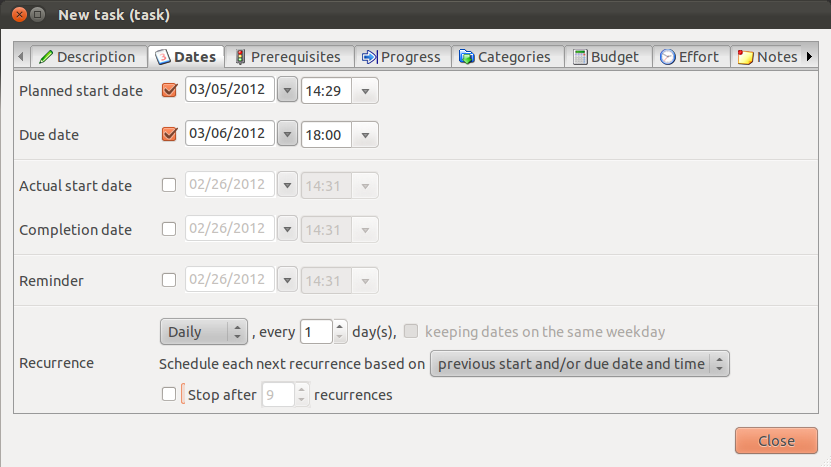Image resolution: width=831 pixels, height=467 pixels.
Task: Click the every N days number field
Action: 316,332
